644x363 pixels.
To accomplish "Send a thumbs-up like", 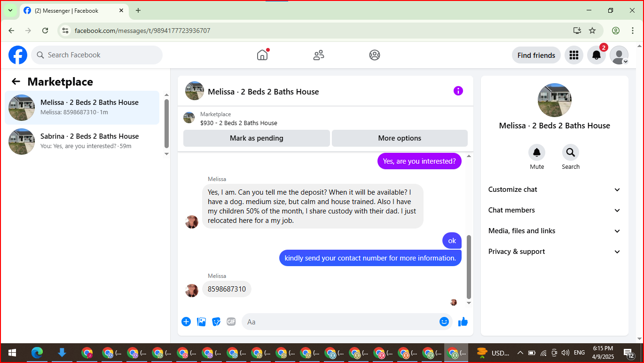I will point(463,322).
